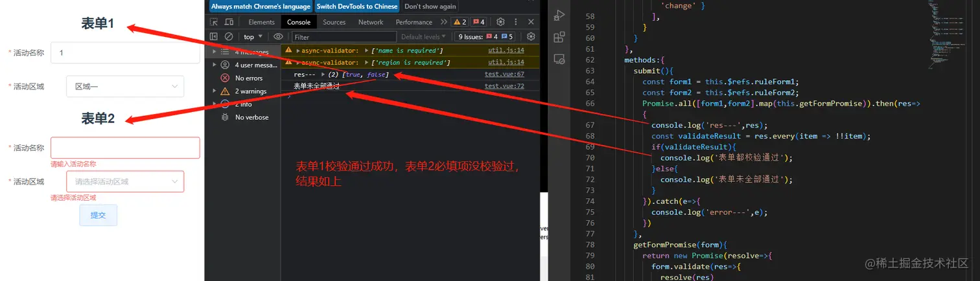Toggle the device toolbar icon in DevTools
This screenshot has height=281, width=980.
(229, 22)
